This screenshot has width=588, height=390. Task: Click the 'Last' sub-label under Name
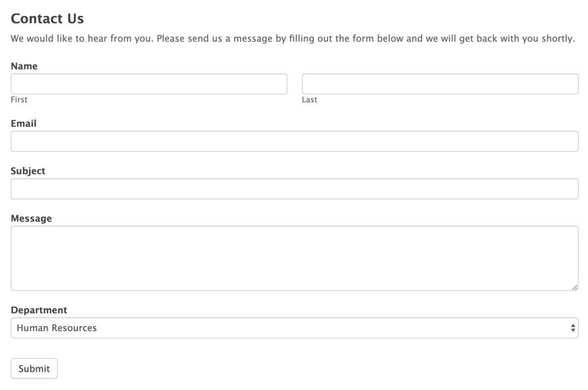click(x=309, y=100)
